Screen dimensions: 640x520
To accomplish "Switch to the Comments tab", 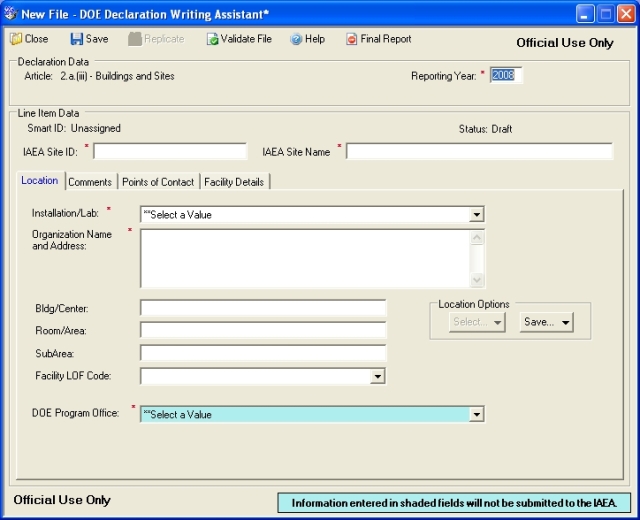I will 90,182.
